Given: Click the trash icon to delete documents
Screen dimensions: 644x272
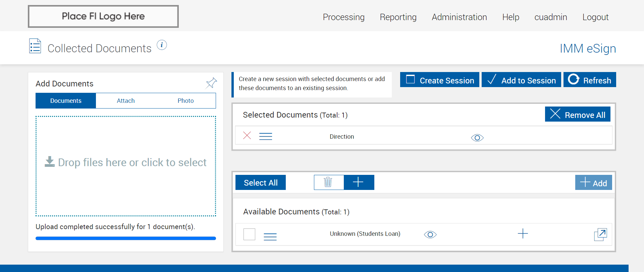Looking at the screenshot, I should 328,182.
